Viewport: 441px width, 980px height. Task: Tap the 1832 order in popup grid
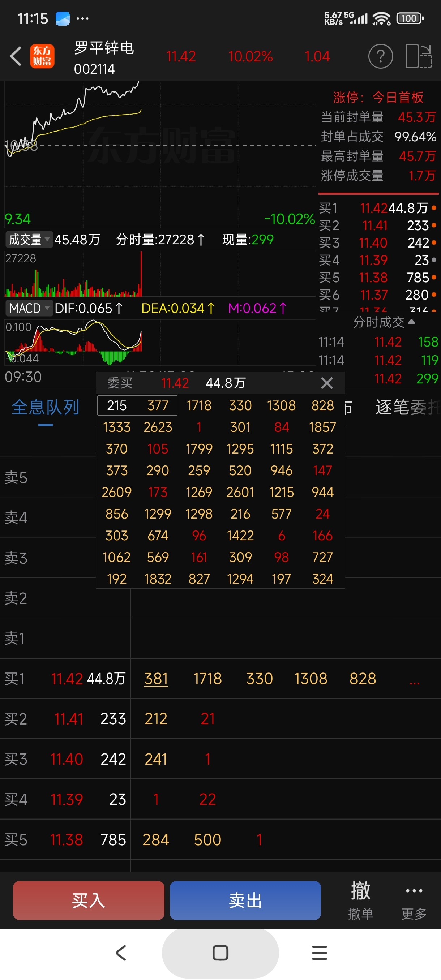(158, 579)
